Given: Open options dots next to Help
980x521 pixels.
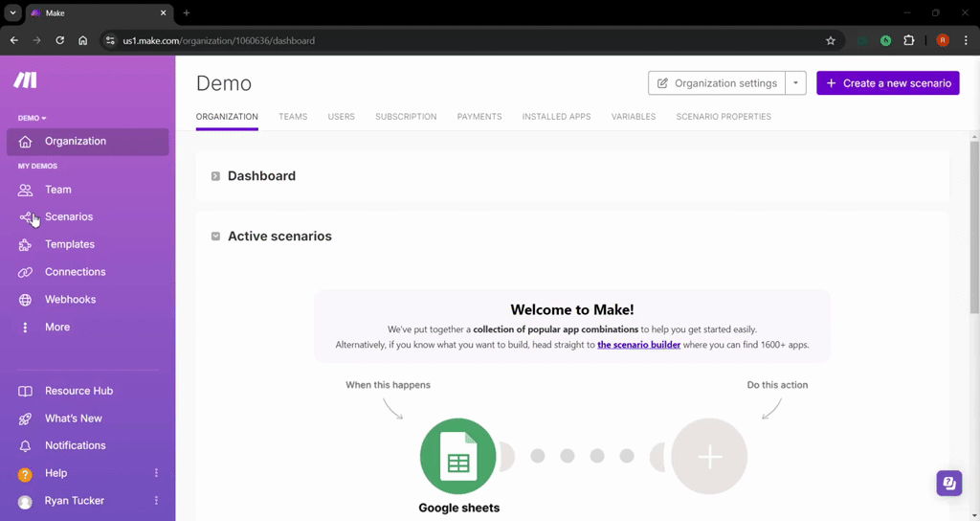Looking at the screenshot, I should [x=156, y=473].
